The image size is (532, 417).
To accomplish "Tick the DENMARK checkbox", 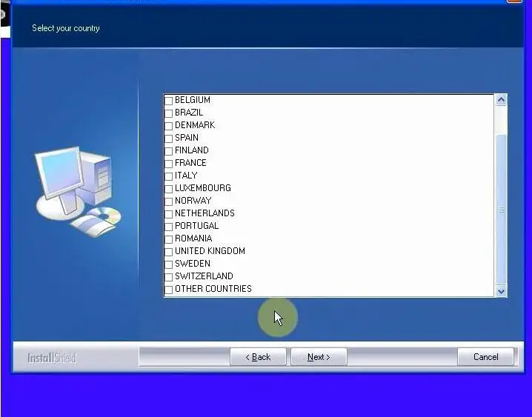I will 169,126.
